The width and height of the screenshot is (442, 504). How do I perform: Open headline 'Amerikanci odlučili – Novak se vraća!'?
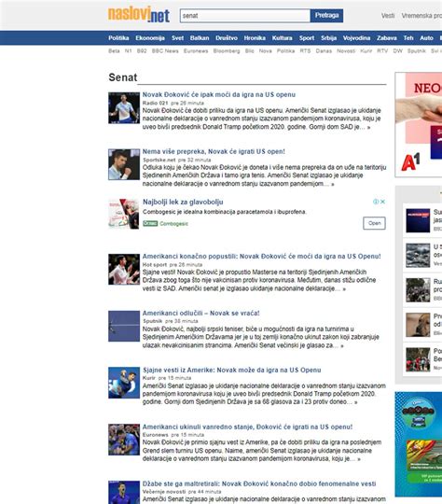pos(200,313)
